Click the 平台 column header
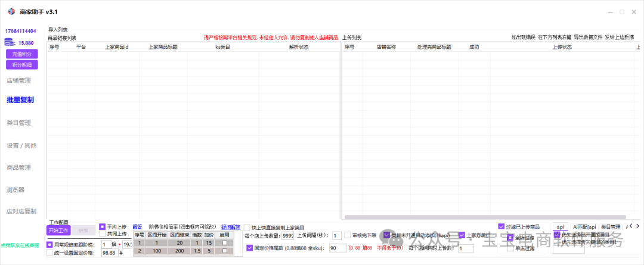This screenshot has height=265, width=644. point(81,47)
